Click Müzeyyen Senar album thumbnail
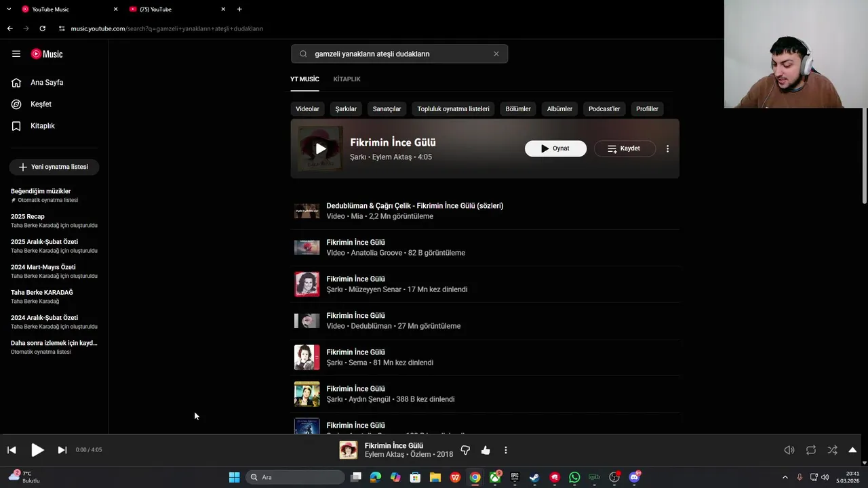Image resolution: width=868 pixels, height=488 pixels. pos(307,284)
